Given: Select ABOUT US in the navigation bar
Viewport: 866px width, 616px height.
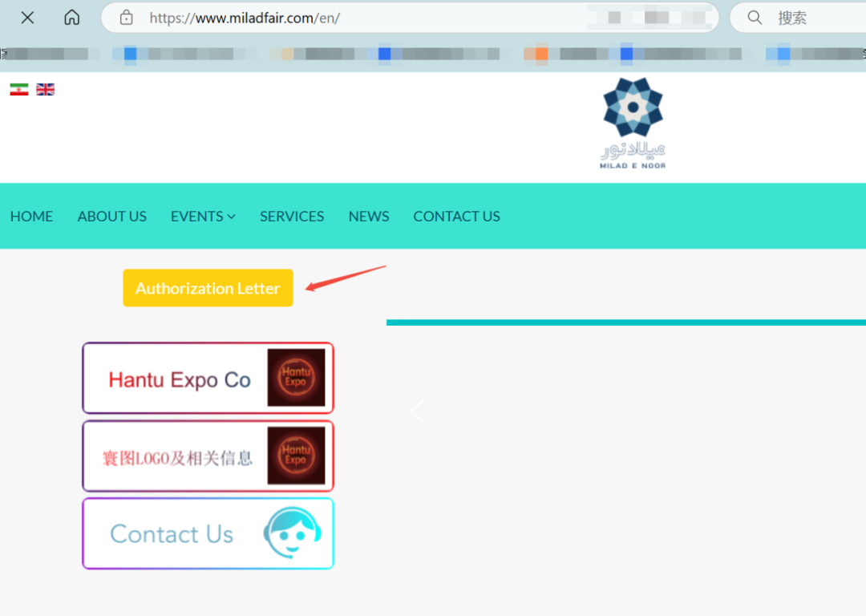Looking at the screenshot, I should tap(111, 216).
